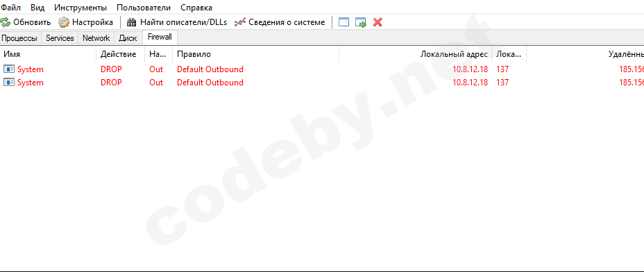Sort by the truncated На... column header
Image resolution: width=644 pixels, height=272 pixels.
pos(158,54)
